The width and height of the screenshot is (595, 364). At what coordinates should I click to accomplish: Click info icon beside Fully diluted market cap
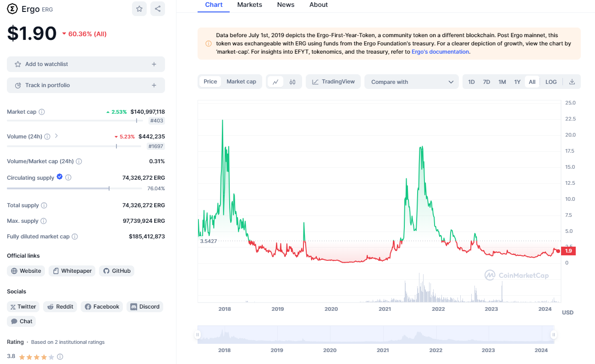point(75,237)
